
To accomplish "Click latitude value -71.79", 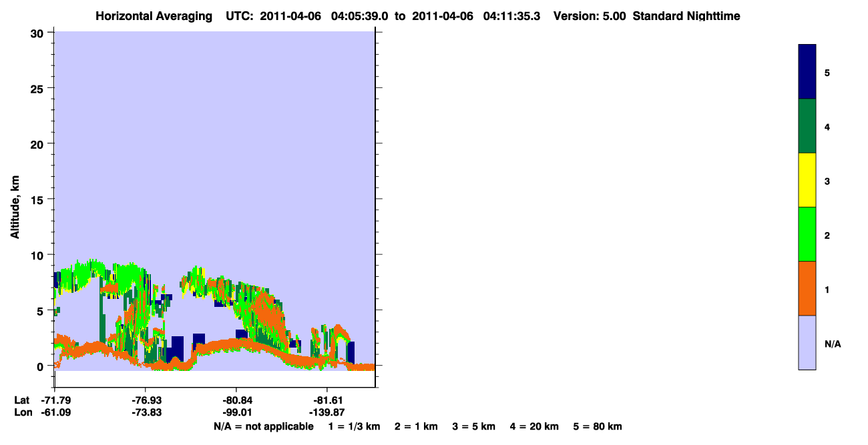I will (55, 400).
